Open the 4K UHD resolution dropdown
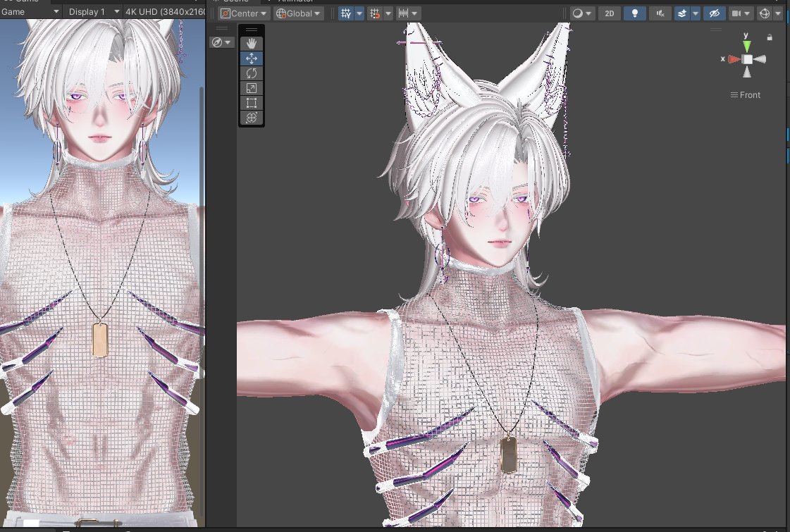 coord(164,11)
